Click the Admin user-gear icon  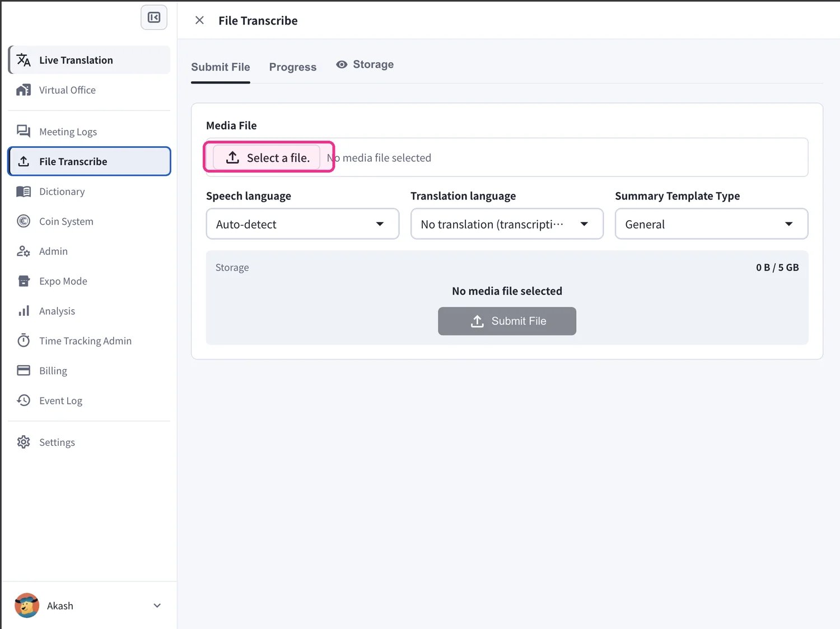pyautogui.click(x=24, y=251)
